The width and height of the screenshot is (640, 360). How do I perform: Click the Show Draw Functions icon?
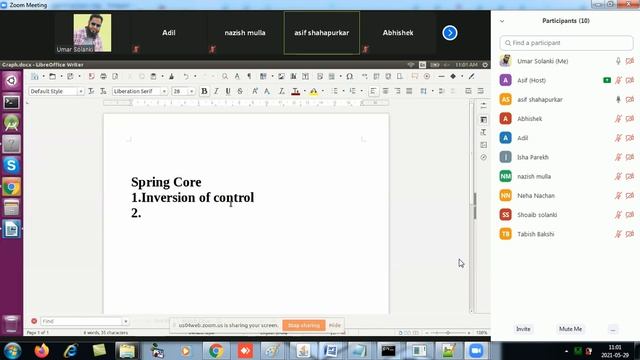pos(471,76)
